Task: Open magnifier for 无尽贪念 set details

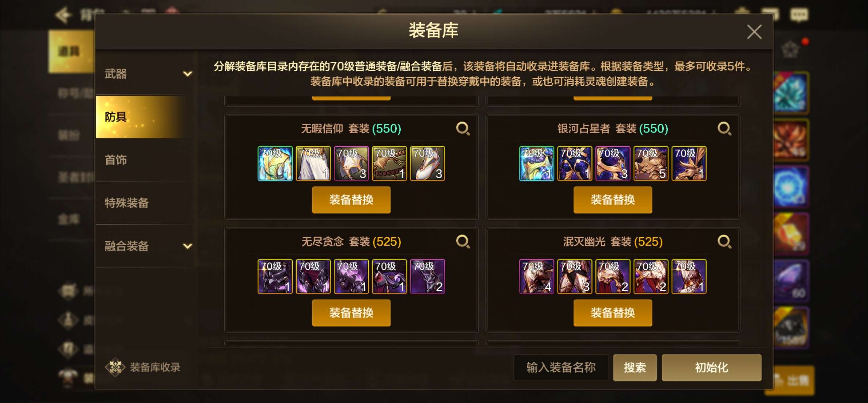Action: [x=463, y=242]
